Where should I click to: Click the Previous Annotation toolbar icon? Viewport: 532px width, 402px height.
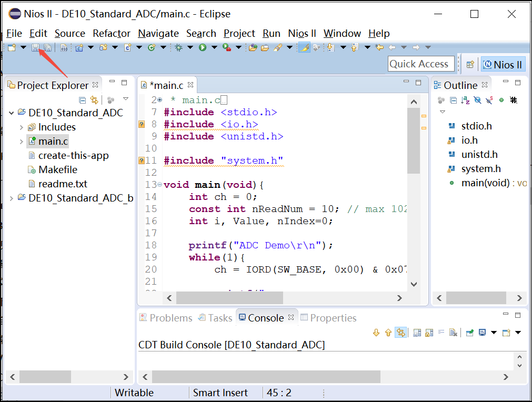[x=355, y=47]
